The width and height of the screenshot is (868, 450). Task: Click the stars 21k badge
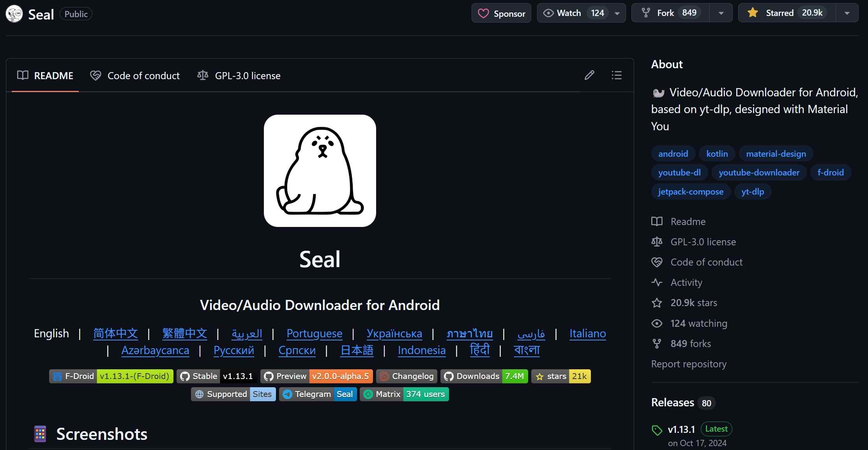pos(561,376)
